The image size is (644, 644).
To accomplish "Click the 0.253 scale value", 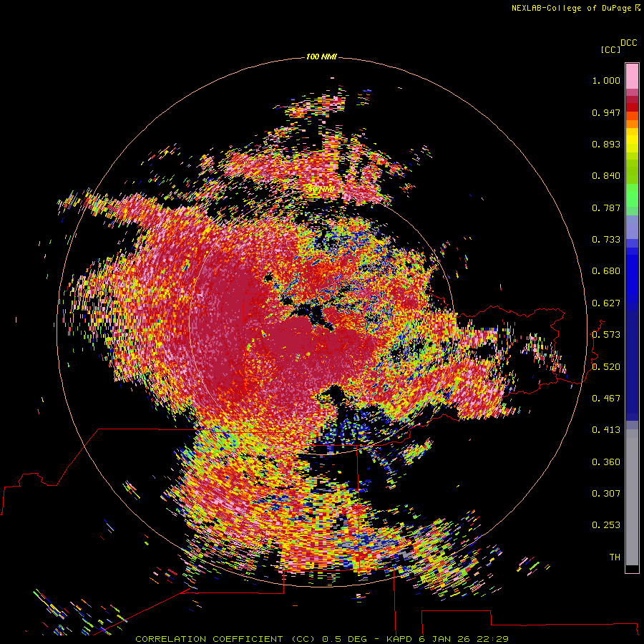I will (x=606, y=525).
